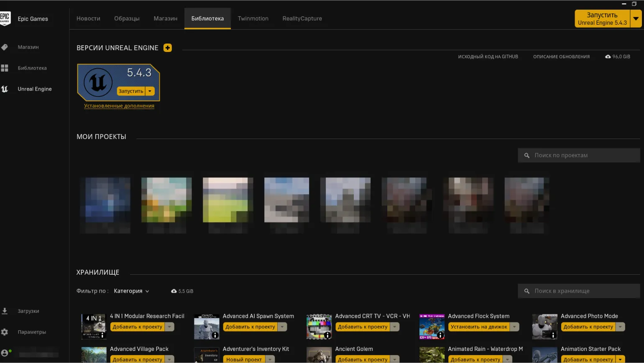Open the first project thumbnail in Мои проекты

point(105,200)
